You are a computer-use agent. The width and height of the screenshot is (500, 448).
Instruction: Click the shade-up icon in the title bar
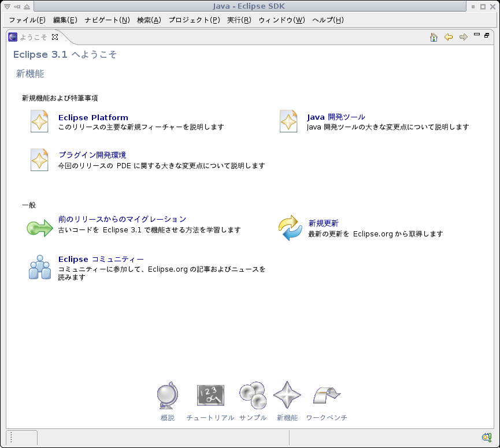tap(27, 6)
